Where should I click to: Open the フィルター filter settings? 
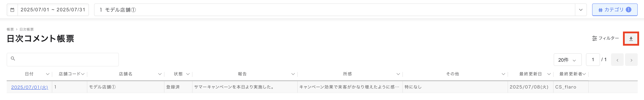[605, 38]
